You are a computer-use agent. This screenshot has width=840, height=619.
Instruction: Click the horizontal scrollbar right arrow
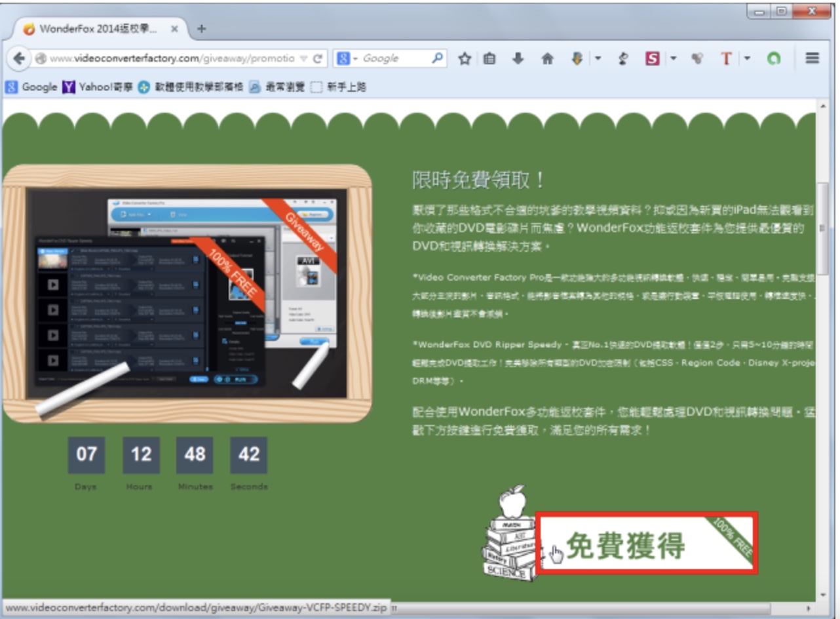click(x=810, y=609)
